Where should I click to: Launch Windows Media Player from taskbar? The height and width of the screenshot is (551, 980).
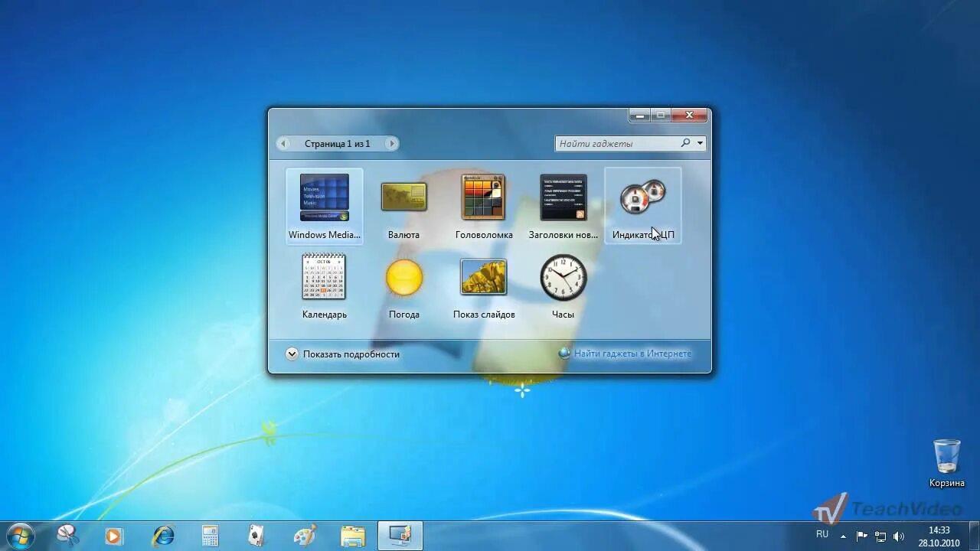tap(114, 536)
